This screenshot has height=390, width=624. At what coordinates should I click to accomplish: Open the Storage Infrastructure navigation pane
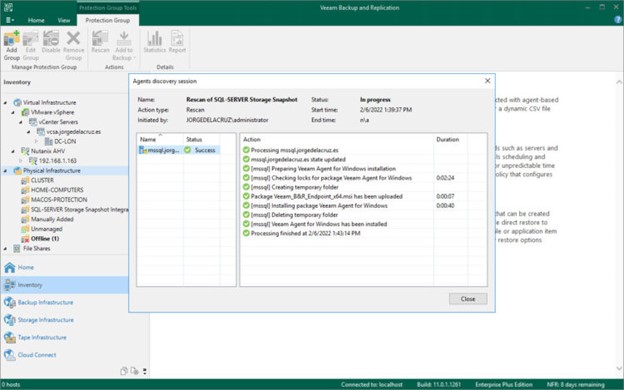click(64, 320)
